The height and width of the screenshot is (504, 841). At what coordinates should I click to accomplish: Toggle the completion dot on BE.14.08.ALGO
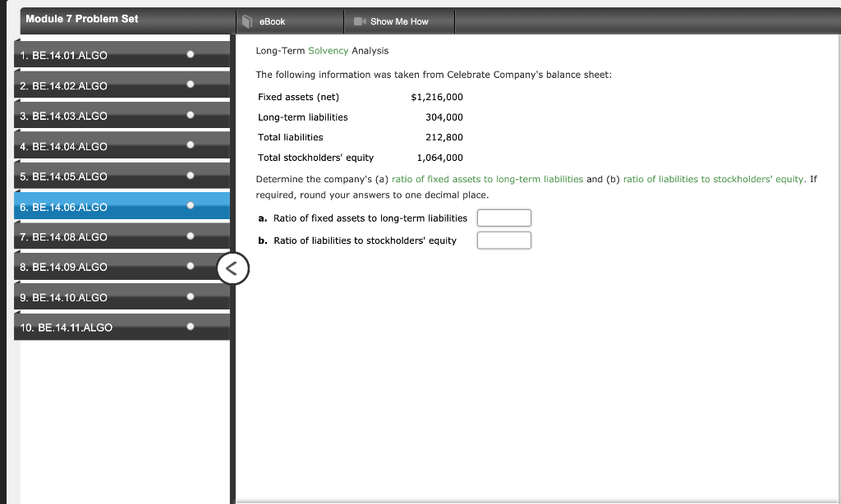pos(191,236)
